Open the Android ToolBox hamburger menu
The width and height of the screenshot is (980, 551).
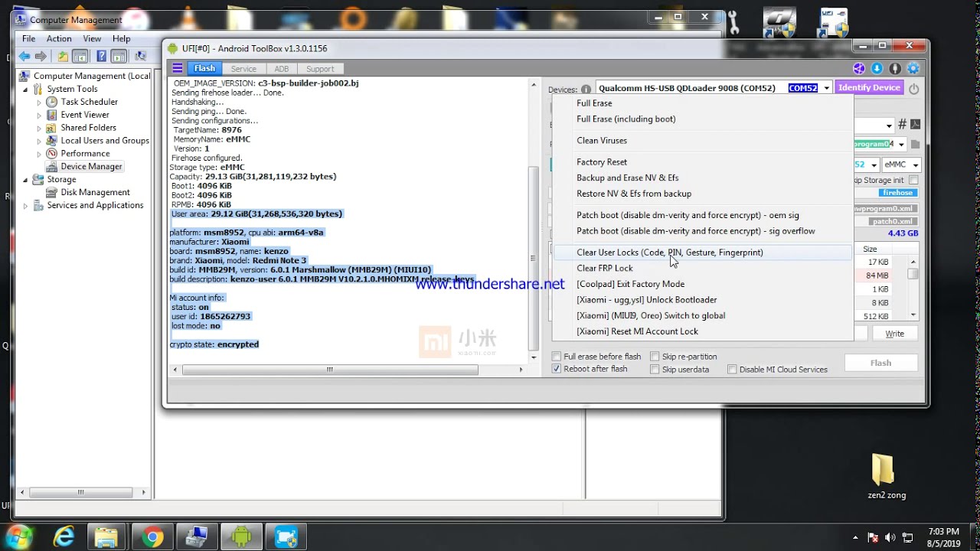pos(177,68)
